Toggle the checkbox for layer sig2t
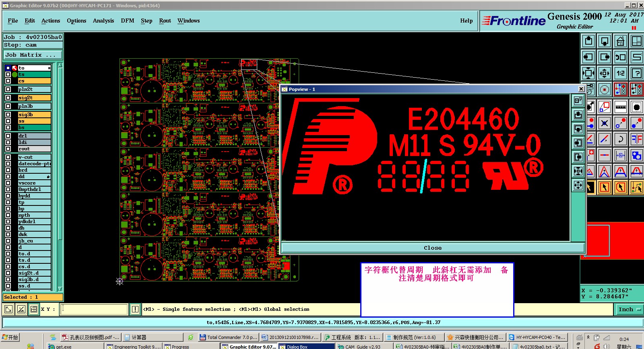Screen dimensions: 644x349 8,98
